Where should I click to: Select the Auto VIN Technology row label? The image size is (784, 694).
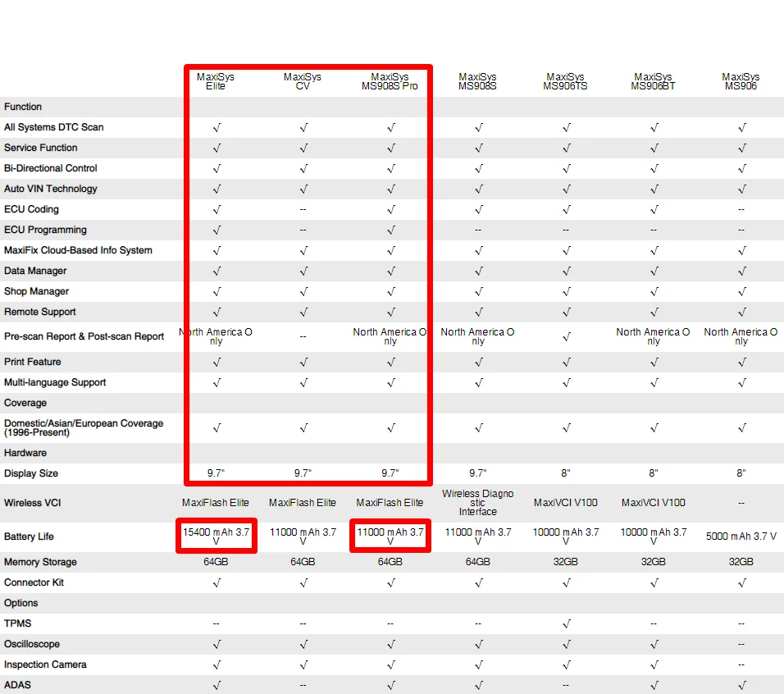pos(51,189)
